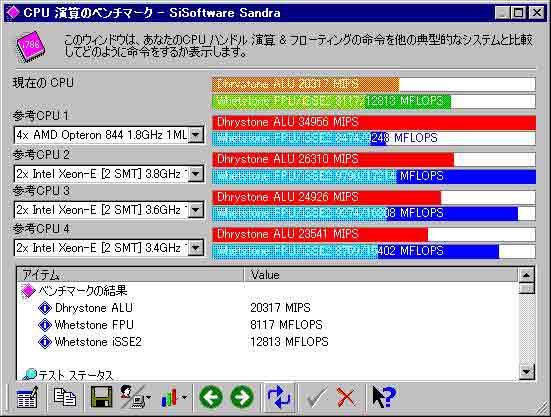Click the orange Dhrystone ALU 20317 MIPS bar
The image size is (551, 417).
pyautogui.click(x=306, y=84)
